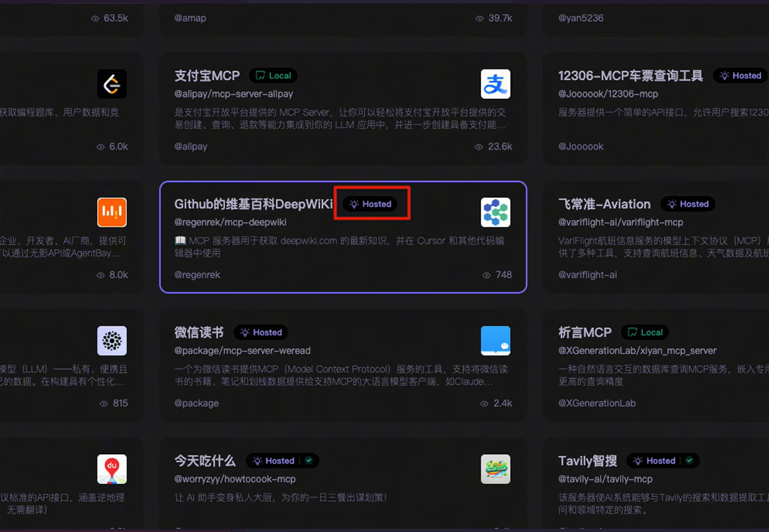Click the 今天吃什么 description '让 AI 助手变身私人大厨'
The image size is (769, 532).
281,498
